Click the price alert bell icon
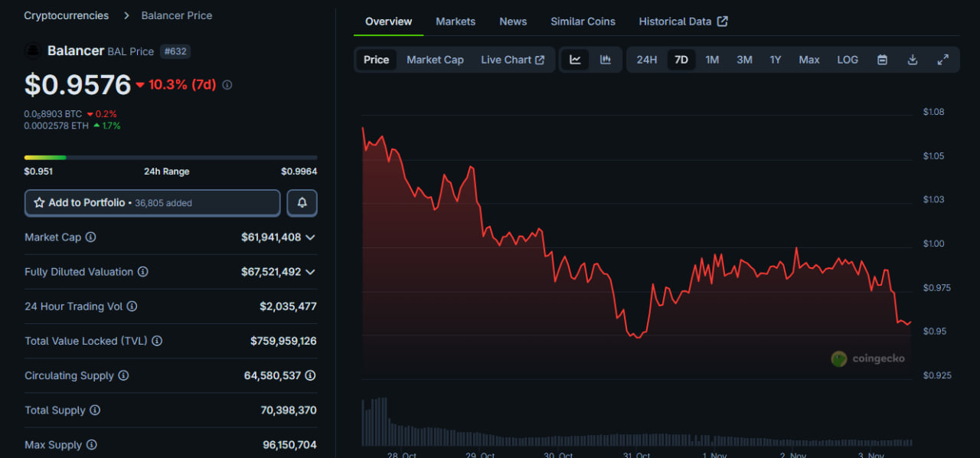The image size is (980, 458). [x=302, y=203]
